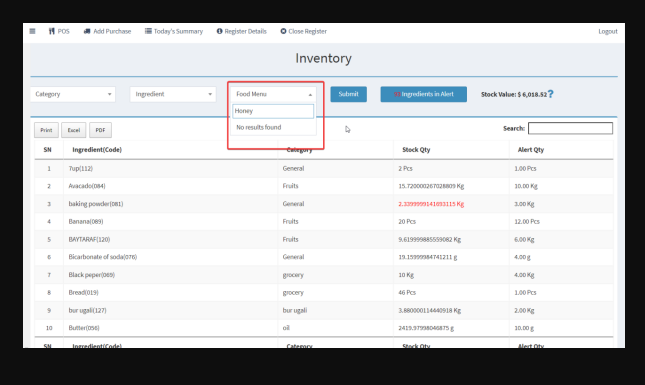Click the Add Purchase truck icon
This screenshot has height=385, width=645.
[87, 31]
